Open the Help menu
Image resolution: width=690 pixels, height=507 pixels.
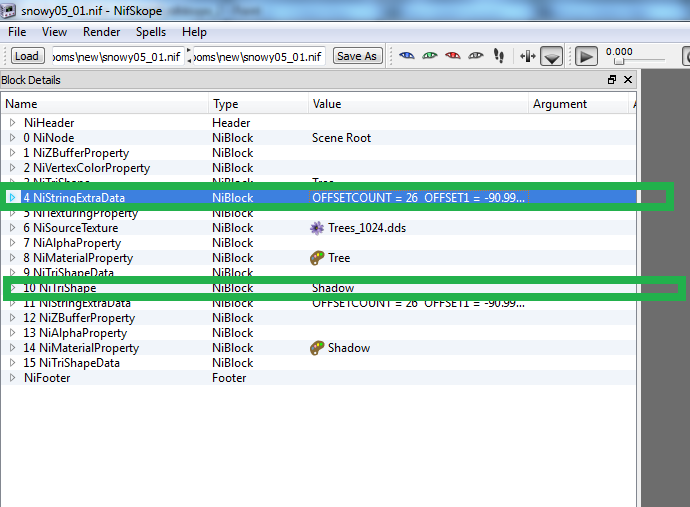coord(194,32)
